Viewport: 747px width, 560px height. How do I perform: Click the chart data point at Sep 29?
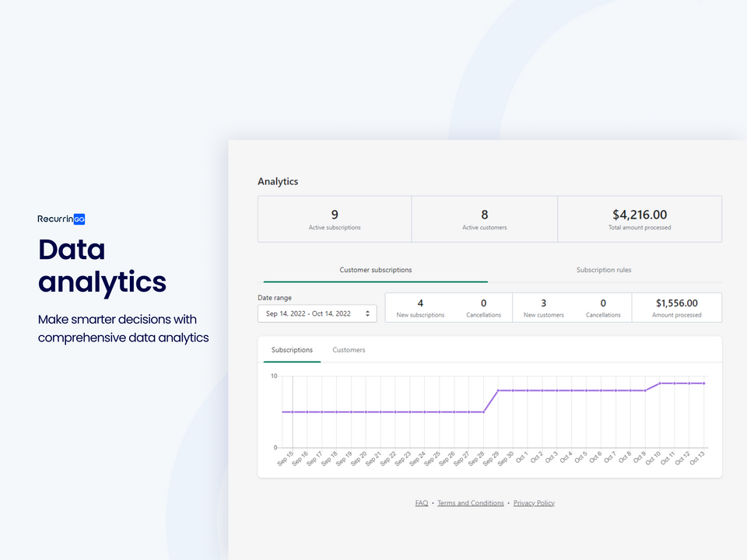[x=498, y=390]
